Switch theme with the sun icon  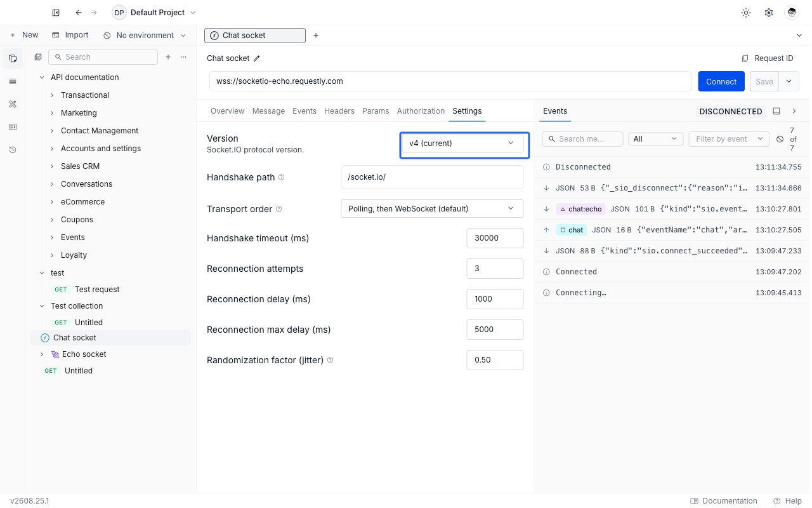coord(746,13)
